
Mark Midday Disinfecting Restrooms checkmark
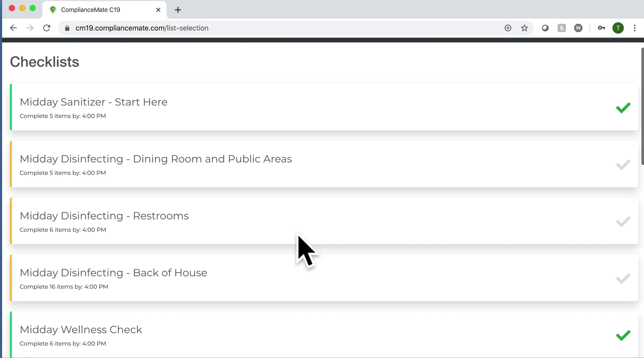[623, 222]
